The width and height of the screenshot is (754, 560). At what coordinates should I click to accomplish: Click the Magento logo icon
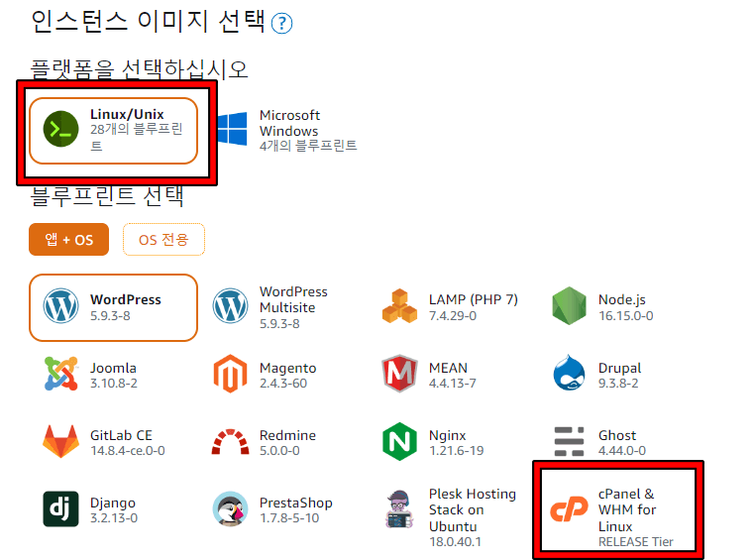(x=230, y=374)
